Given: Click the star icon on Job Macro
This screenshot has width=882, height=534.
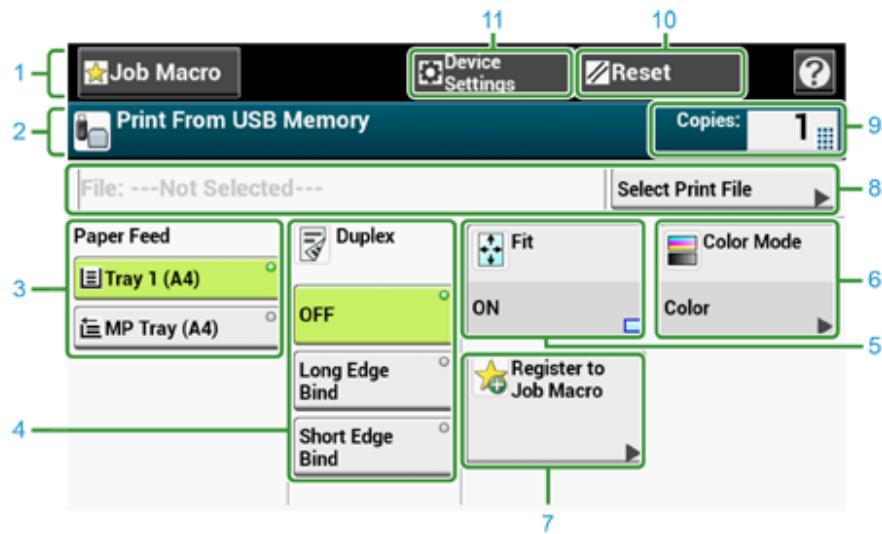Looking at the screenshot, I should pyautogui.click(x=97, y=74).
